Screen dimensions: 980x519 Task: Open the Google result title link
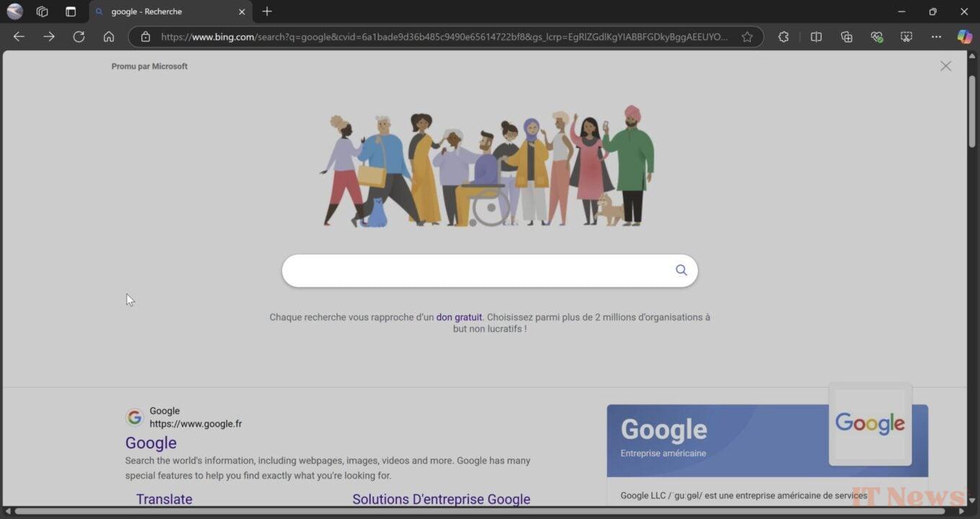tap(151, 443)
